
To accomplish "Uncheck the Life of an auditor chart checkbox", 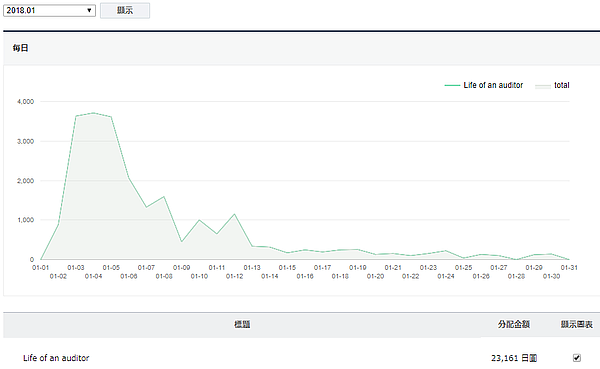I will 577,358.
